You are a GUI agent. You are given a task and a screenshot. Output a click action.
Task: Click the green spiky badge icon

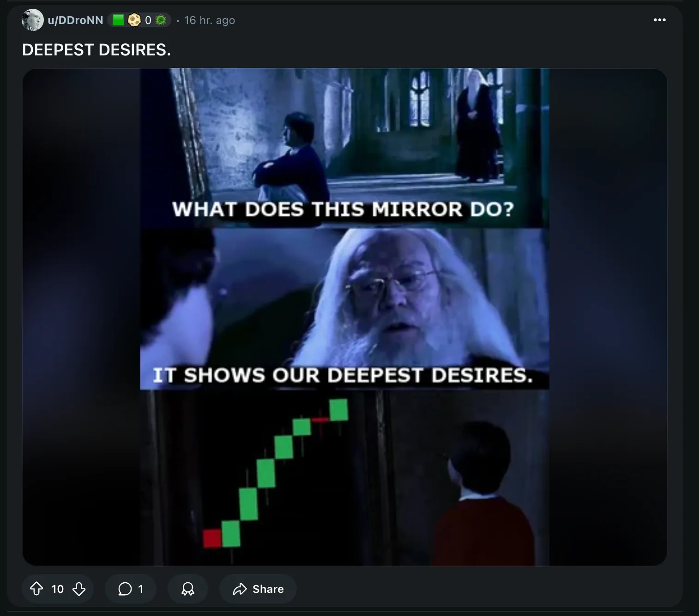[x=161, y=20]
